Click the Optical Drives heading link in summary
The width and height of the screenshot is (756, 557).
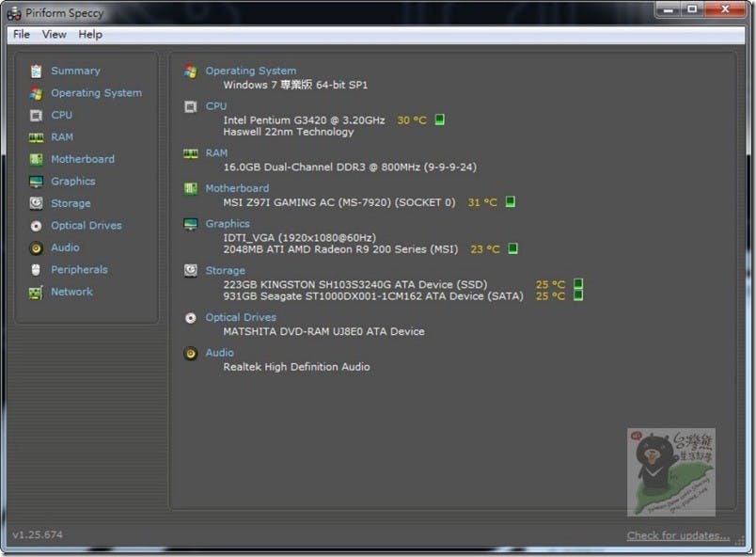(x=241, y=318)
